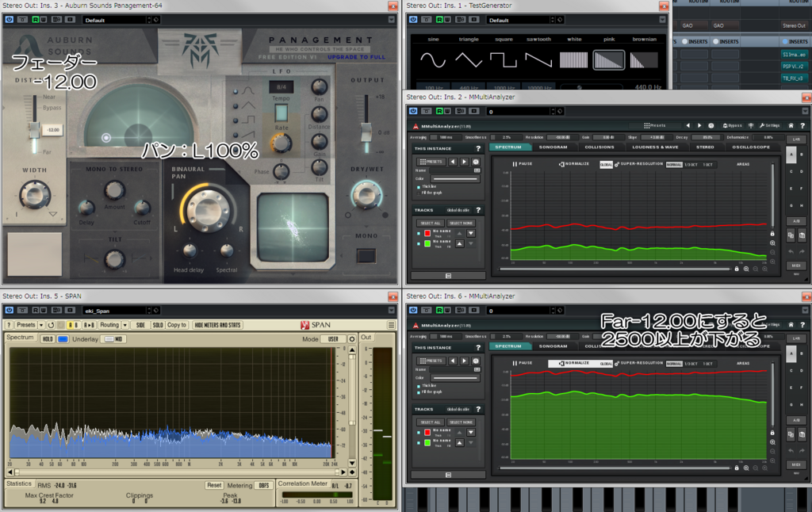Open the Stereo tab in Ins. 2 MMultiAnalyzer
The height and width of the screenshot is (512, 812).
pyautogui.click(x=705, y=147)
